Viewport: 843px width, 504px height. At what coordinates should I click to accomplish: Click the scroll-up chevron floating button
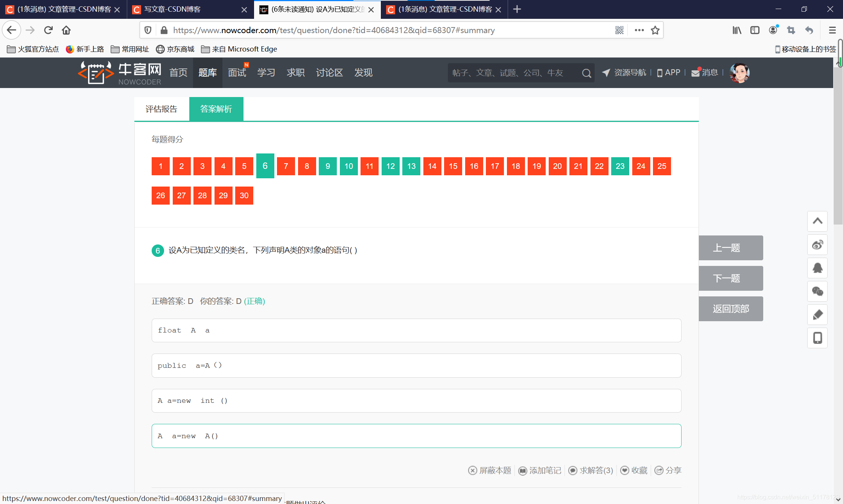pyautogui.click(x=817, y=221)
